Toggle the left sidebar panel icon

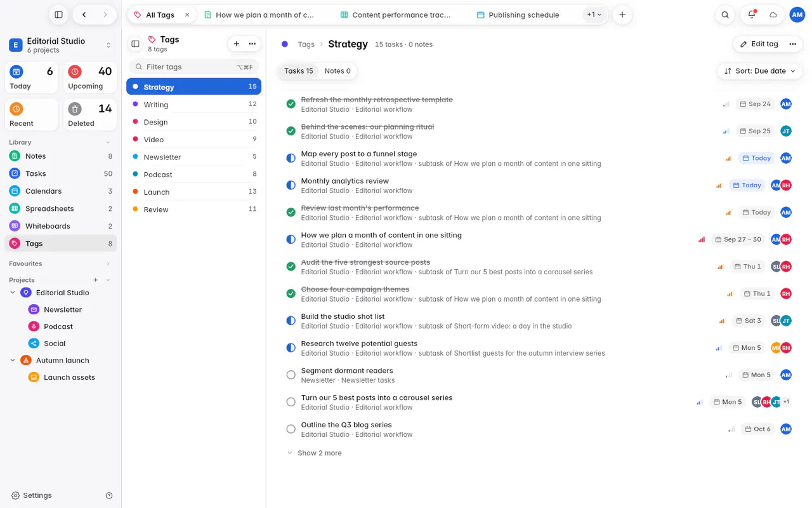tap(58, 15)
